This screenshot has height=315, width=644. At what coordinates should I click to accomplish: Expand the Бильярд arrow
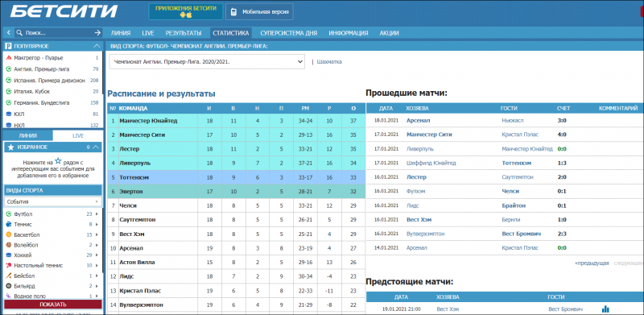[97, 286]
